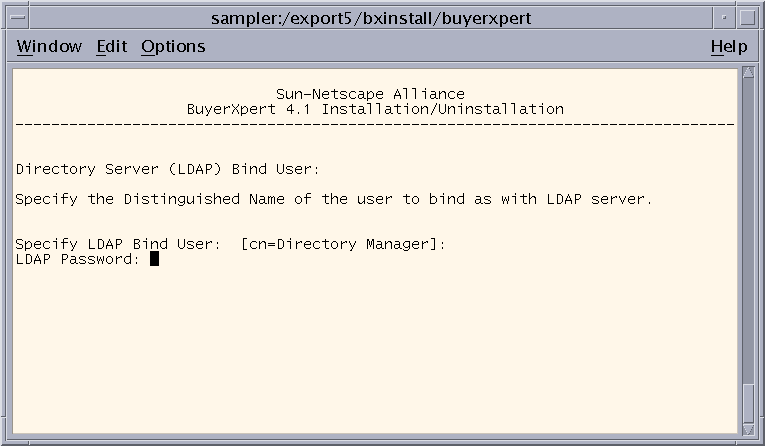Click 'Directory Server (LDAP) Bind User:' line

pos(168,169)
